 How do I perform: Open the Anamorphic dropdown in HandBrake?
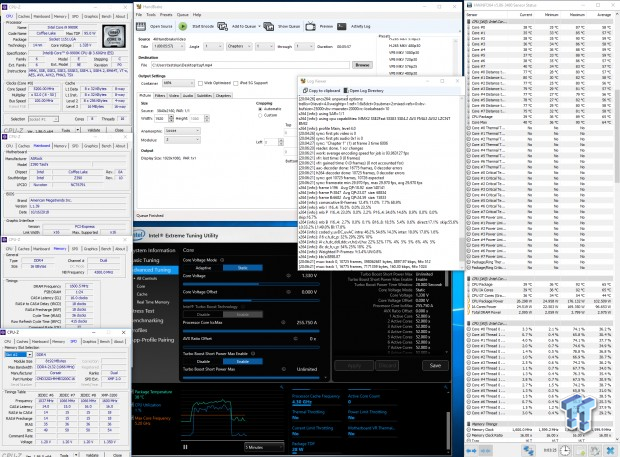click(182, 131)
